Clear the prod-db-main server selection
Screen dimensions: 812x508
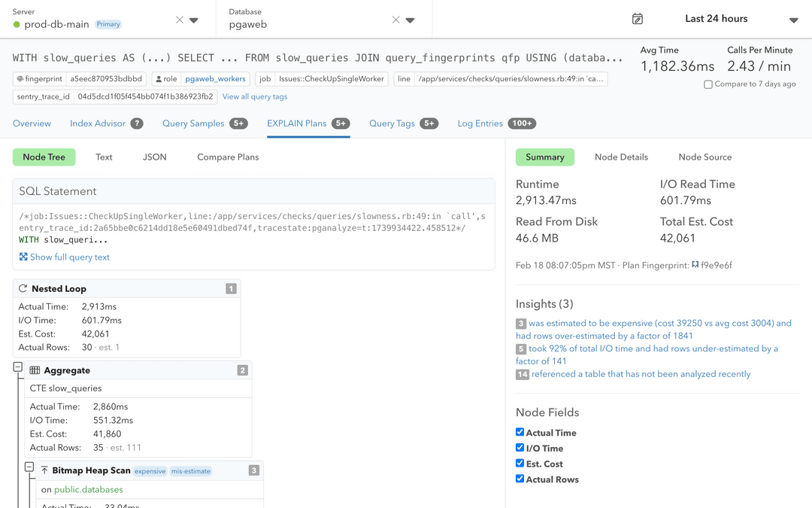tap(179, 20)
